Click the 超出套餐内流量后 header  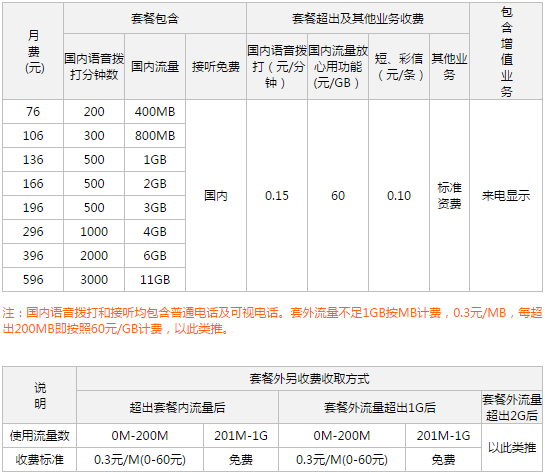tap(178, 407)
